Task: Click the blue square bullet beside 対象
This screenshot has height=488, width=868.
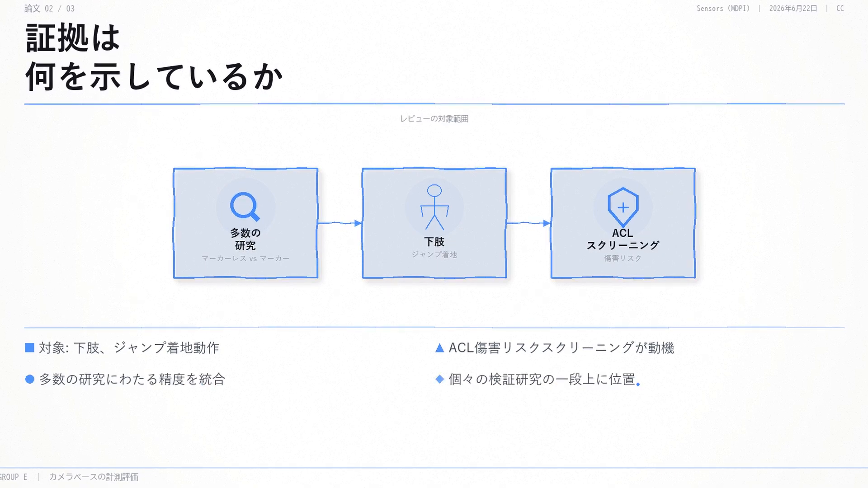Action: coord(30,347)
